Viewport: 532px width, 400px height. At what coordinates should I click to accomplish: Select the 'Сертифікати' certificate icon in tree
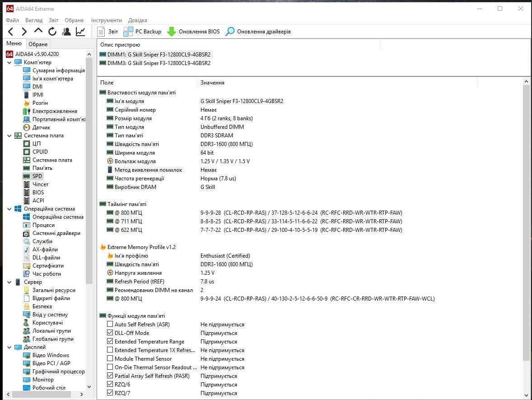coord(27,266)
